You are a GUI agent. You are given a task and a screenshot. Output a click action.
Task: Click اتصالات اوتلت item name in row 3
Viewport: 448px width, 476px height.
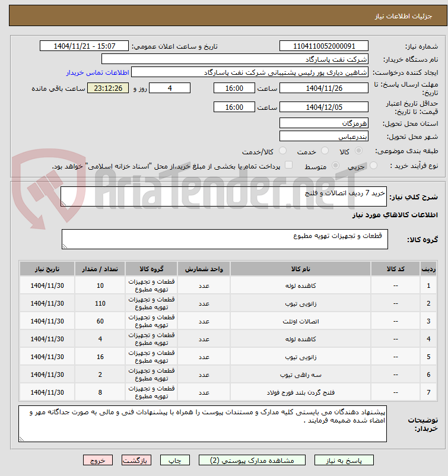300,321
